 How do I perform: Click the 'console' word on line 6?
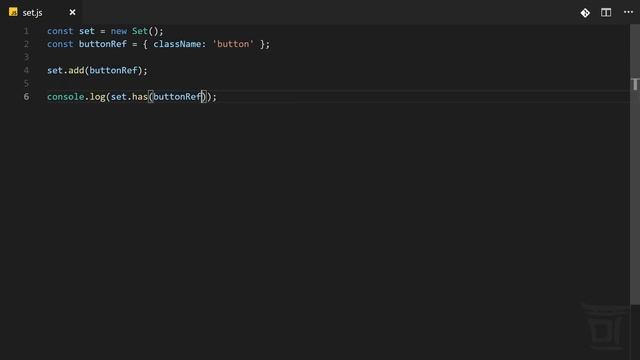tap(65, 97)
